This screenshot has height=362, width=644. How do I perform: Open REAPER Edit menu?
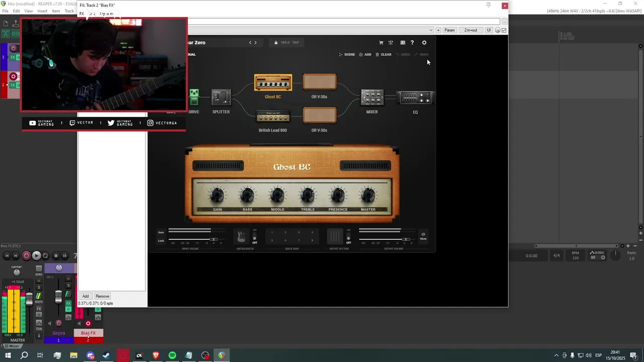17,11
